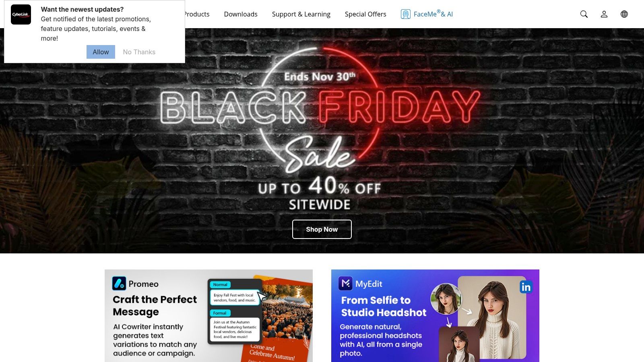Click Shop Now on Black Friday banner

click(322, 229)
